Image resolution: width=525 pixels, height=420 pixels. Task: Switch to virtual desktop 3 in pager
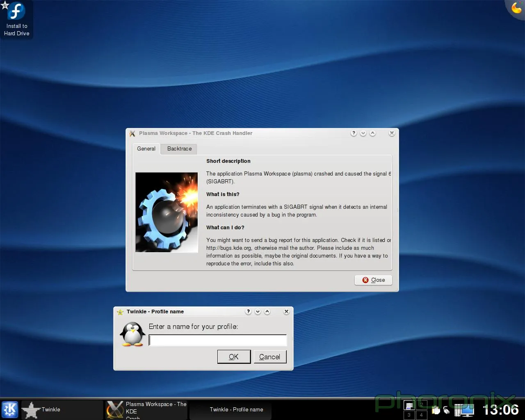click(409, 415)
